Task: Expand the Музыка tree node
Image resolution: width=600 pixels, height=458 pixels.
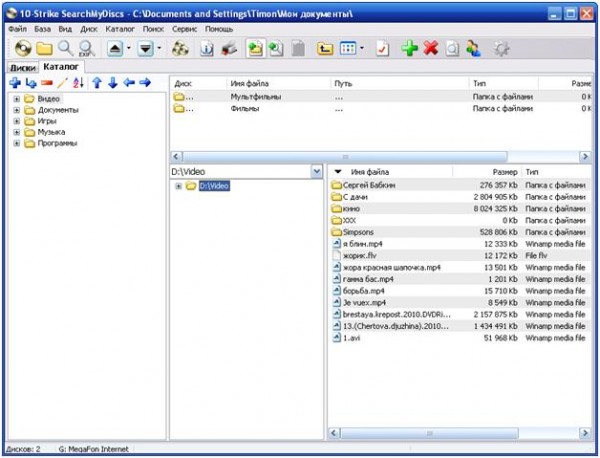Action: pos(17,132)
